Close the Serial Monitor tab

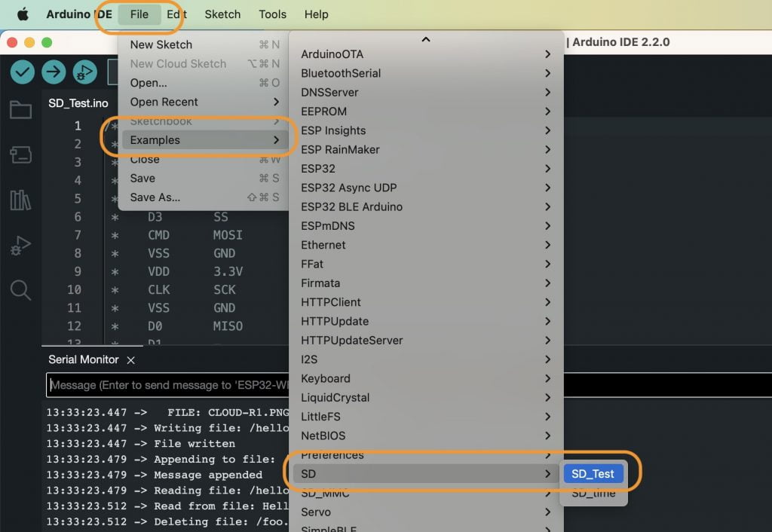pyautogui.click(x=130, y=360)
